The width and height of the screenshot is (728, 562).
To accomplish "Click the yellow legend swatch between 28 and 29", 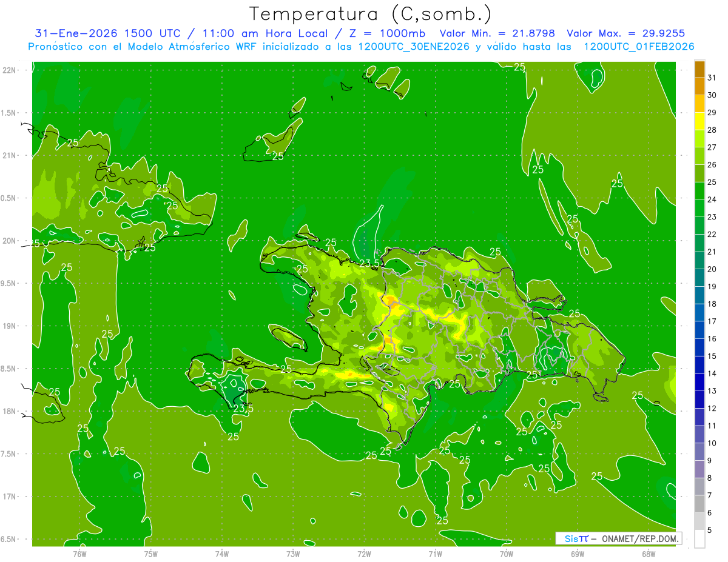I will click(699, 121).
